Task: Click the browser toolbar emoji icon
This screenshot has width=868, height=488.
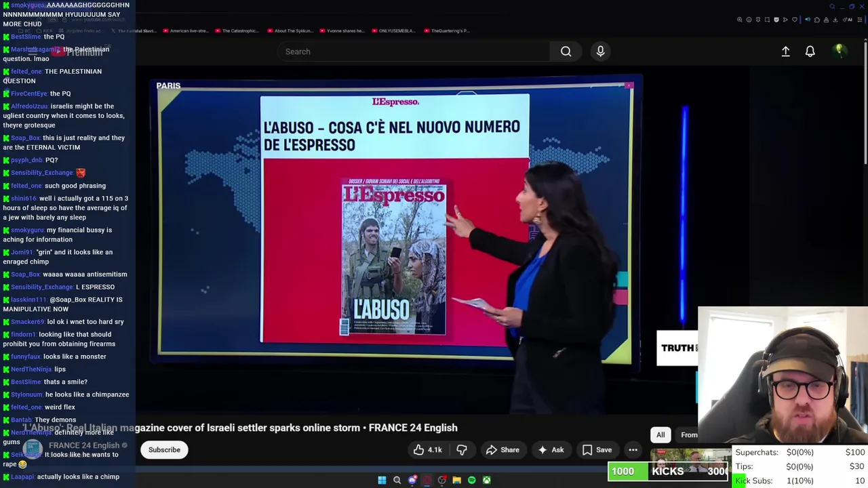Action: pos(749,20)
